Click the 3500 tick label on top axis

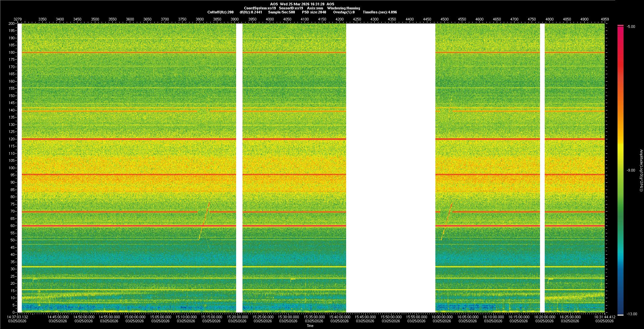tap(95, 19)
